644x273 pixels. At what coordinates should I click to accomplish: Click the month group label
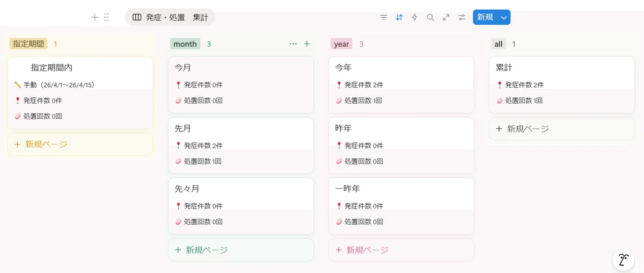point(185,44)
